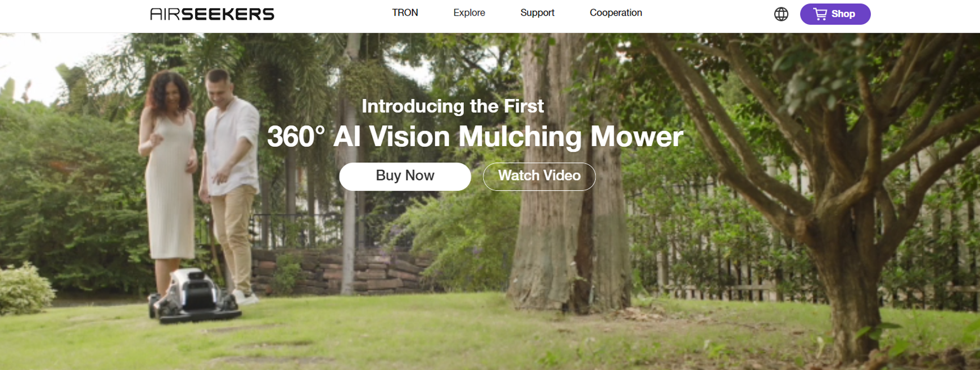Click the Buy Now button
Image resolution: width=980 pixels, height=370 pixels.
point(405,176)
